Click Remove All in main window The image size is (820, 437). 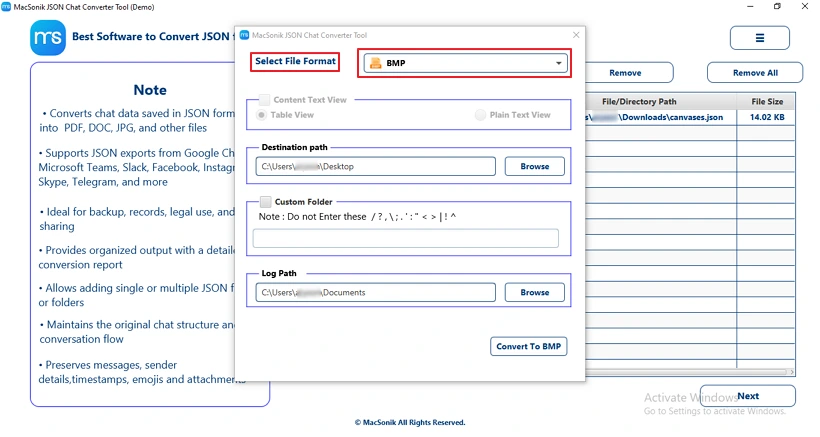pyautogui.click(x=755, y=73)
